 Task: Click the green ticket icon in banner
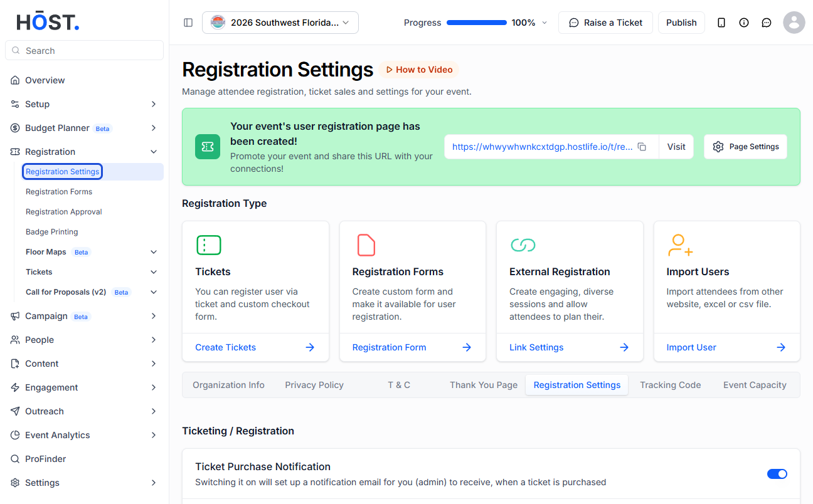208,147
